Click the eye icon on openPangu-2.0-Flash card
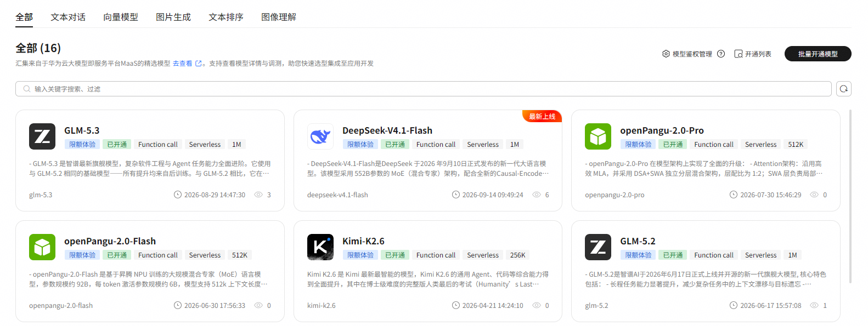868x326 pixels. point(258,305)
